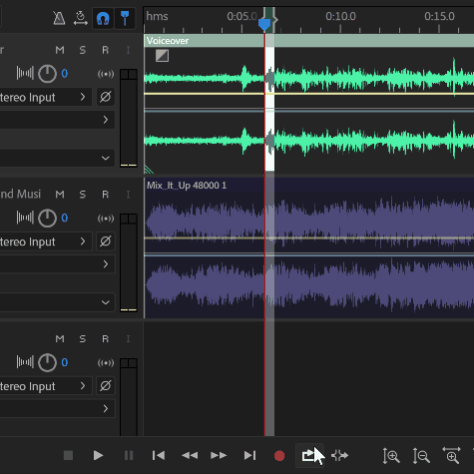Click Zoom Out amplitude icon
The height and width of the screenshot is (474, 474).
(x=421, y=456)
